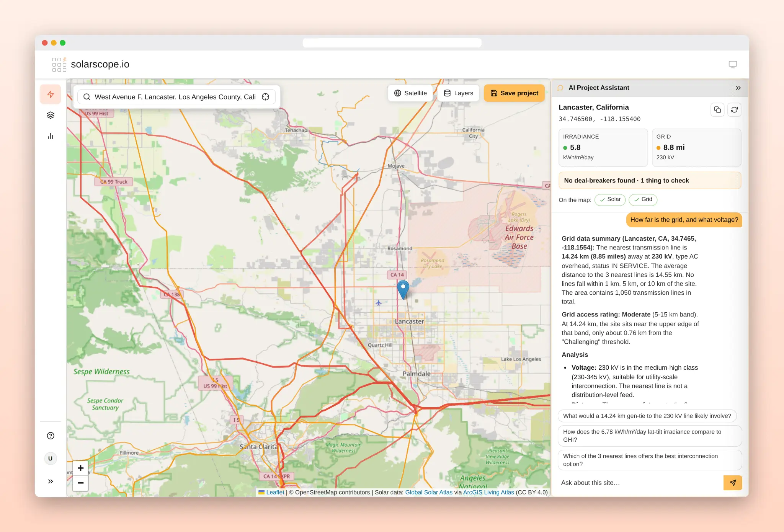Switch to Satellite map view
Screen dimensions: 784x532
coord(410,93)
